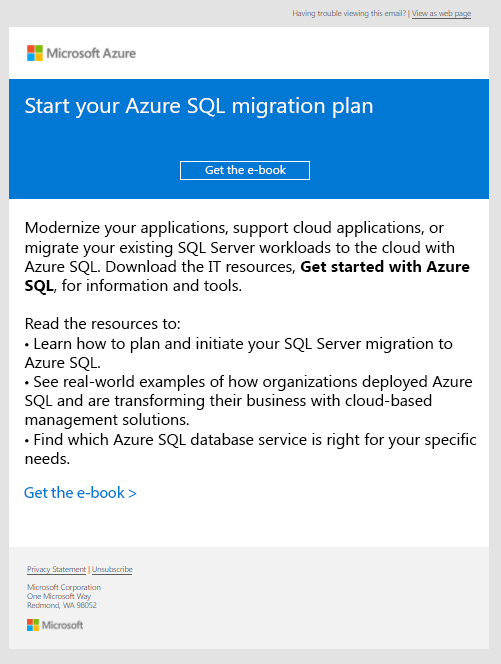Click the "Microsoft Azure" wordmark text in header
The width and height of the screenshot is (501, 664).
91,53
